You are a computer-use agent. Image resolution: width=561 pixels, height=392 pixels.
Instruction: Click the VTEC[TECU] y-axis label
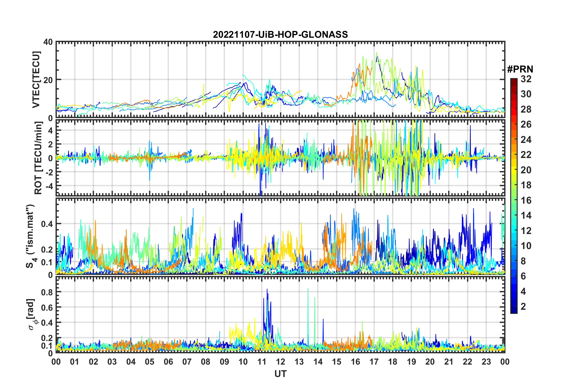[x=36, y=80]
